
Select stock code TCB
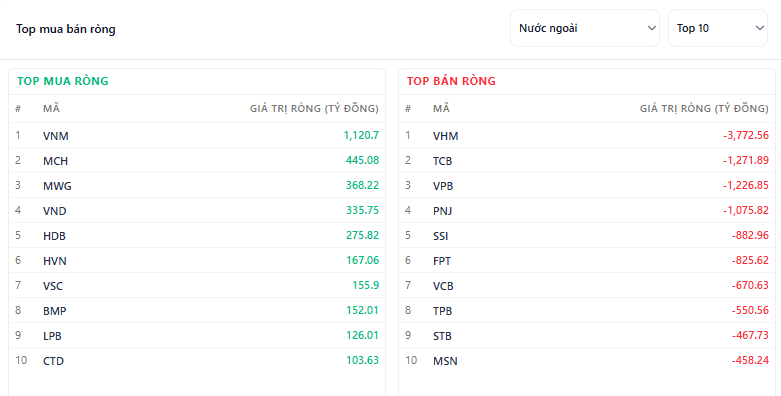tap(443, 161)
